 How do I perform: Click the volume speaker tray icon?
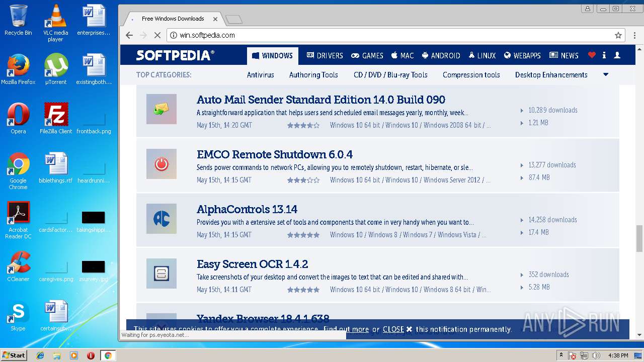596,355
